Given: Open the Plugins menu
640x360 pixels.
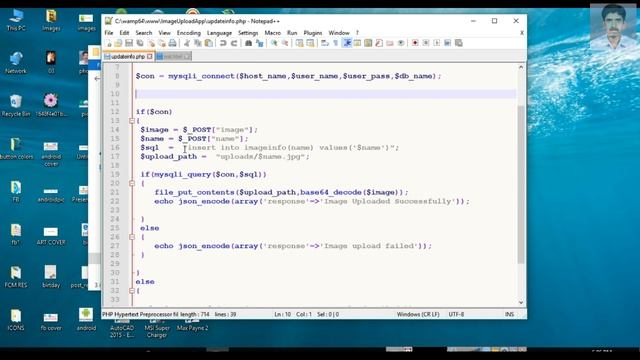Looking at the screenshot, I should click(313, 33).
